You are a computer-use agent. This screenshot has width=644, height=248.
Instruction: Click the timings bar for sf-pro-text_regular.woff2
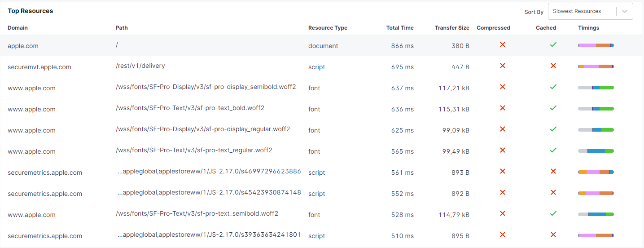click(596, 151)
